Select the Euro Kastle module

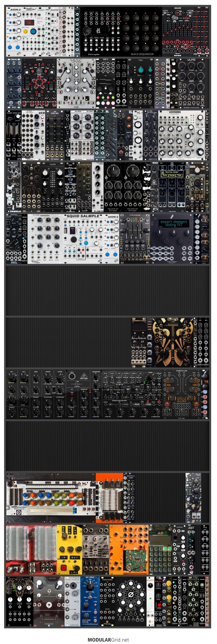(x=31, y=187)
